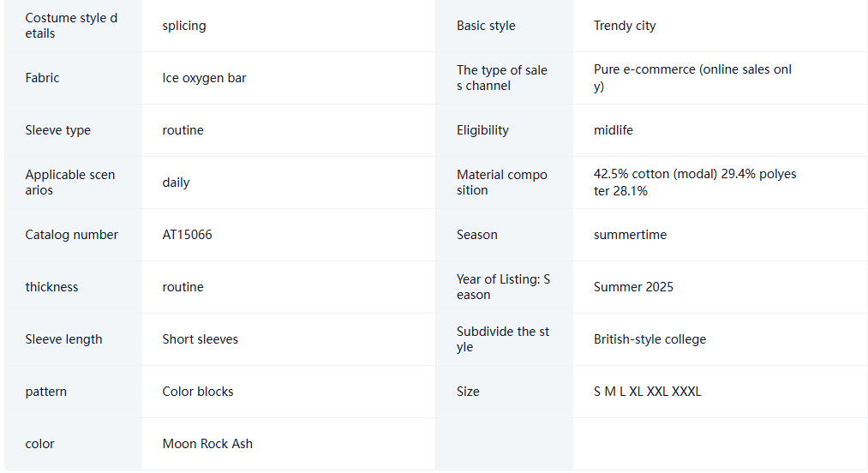
Task: Click the 'Moon Rock Ash' color value
Action: [x=207, y=444]
